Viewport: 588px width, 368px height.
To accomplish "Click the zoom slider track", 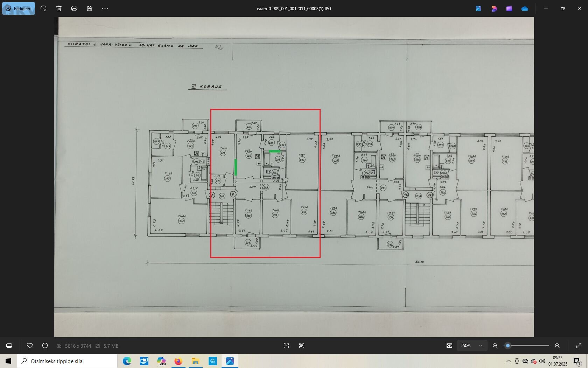I will pyautogui.click(x=528, y=346).
